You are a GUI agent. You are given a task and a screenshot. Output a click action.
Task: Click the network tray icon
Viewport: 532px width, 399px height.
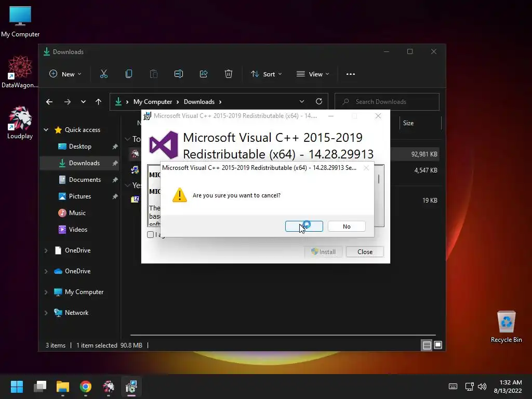pyautogui.click(x=469, y=387)
